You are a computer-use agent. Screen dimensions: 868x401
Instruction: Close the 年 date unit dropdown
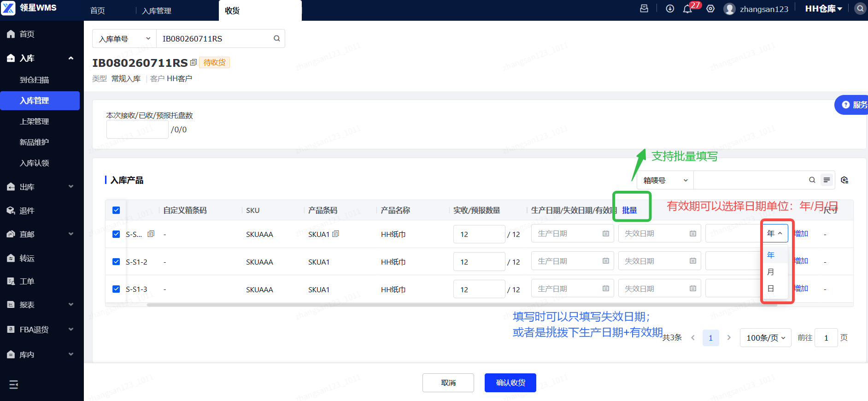click(x=775, y=234)
